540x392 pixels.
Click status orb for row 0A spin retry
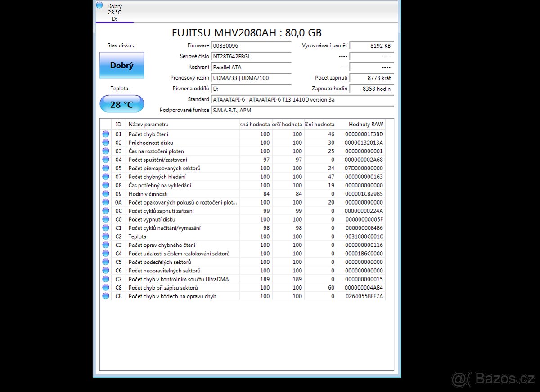tap(106, 202)
